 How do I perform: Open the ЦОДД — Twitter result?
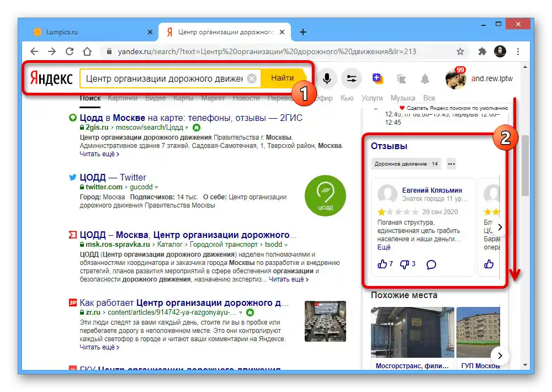click(x=113, y=178)
